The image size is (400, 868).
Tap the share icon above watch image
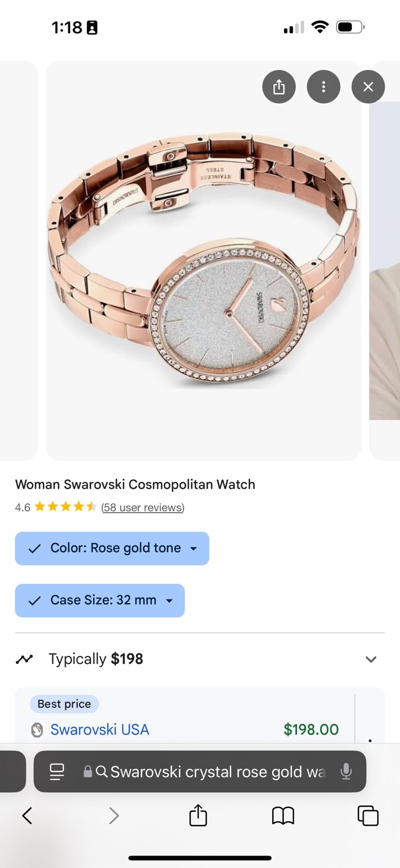pyautogui.click(x=279, y=87)
